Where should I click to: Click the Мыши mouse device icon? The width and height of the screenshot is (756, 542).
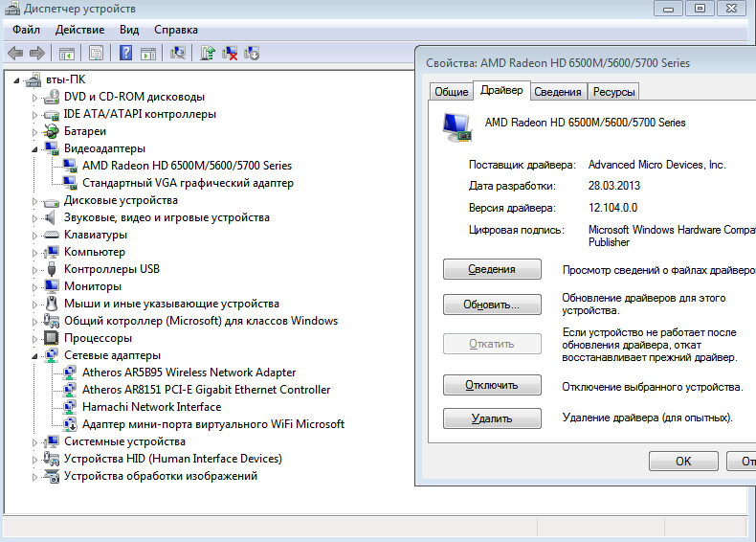click(52, 304)
